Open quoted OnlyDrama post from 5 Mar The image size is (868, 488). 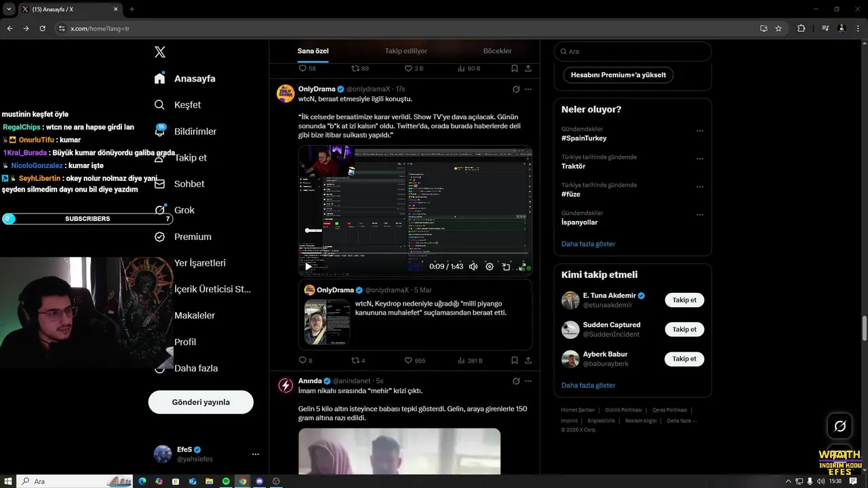pyautogui.click(x=415, y=315)
